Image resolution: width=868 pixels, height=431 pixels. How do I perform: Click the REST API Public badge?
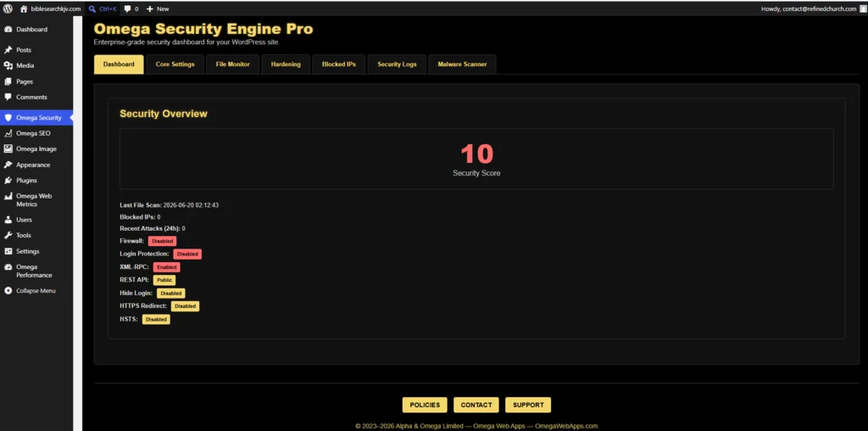coord(164,280)
